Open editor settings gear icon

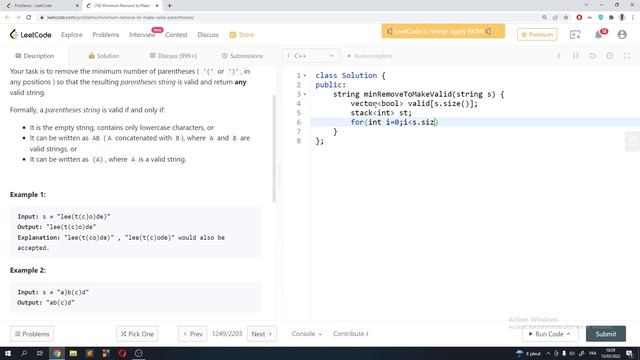click(609, 56)
